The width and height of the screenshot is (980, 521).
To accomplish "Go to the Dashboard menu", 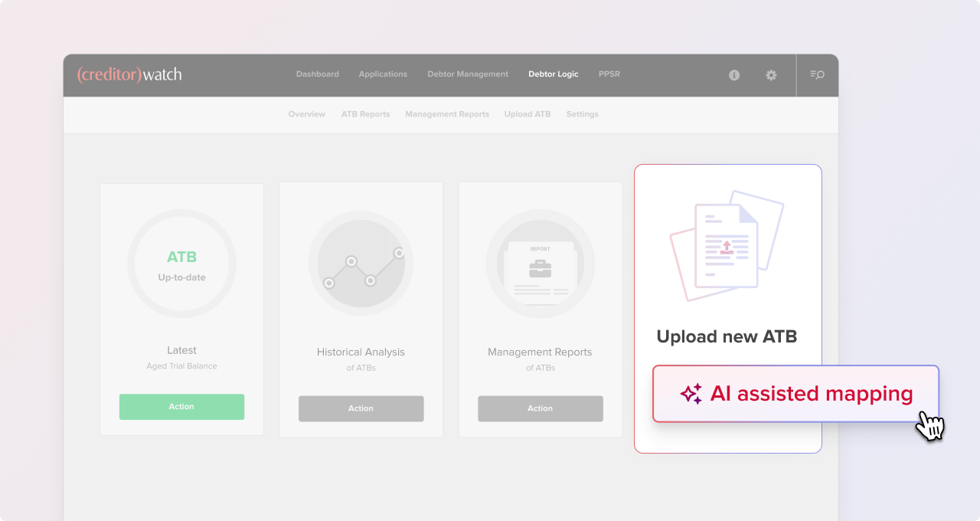I will (x=317, y=74).
